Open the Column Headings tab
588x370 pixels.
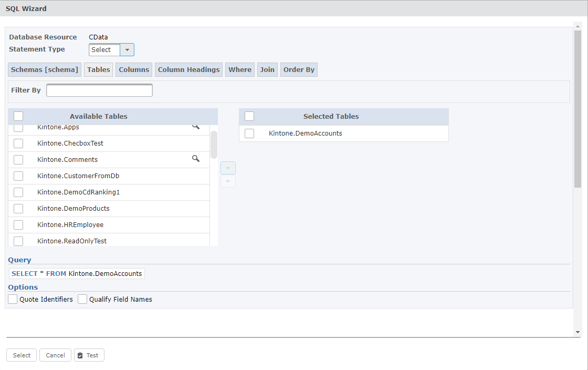pyautogui.click(x=188, y=70)
